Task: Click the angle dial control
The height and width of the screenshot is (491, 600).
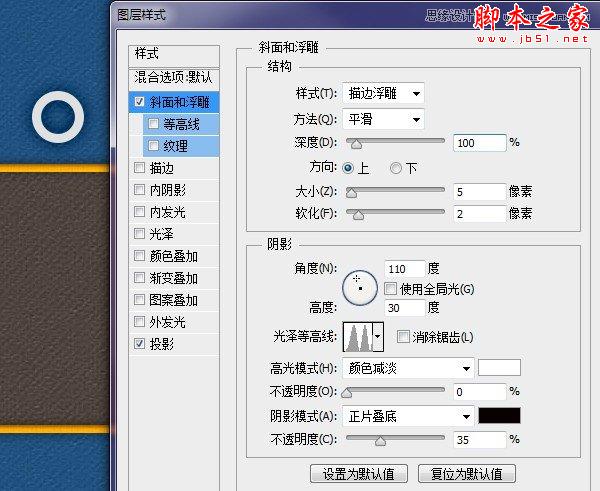Action: click(x=360, y=288)
